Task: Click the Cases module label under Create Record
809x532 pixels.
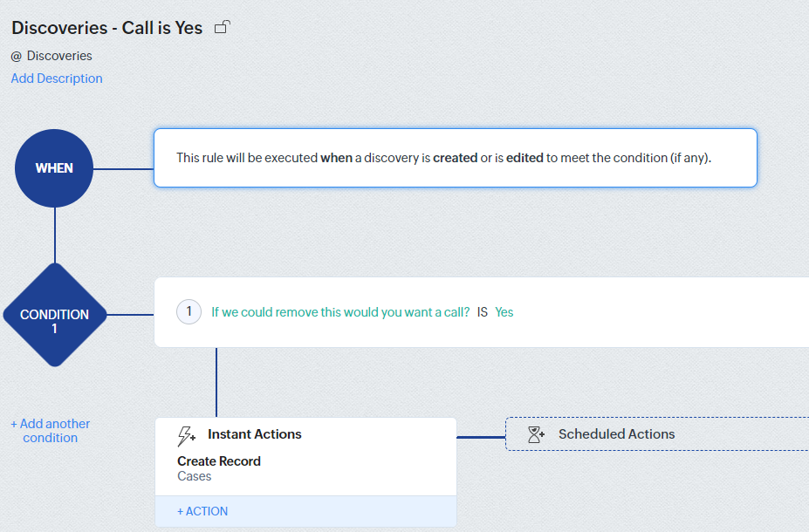Action: pos(195,476)
